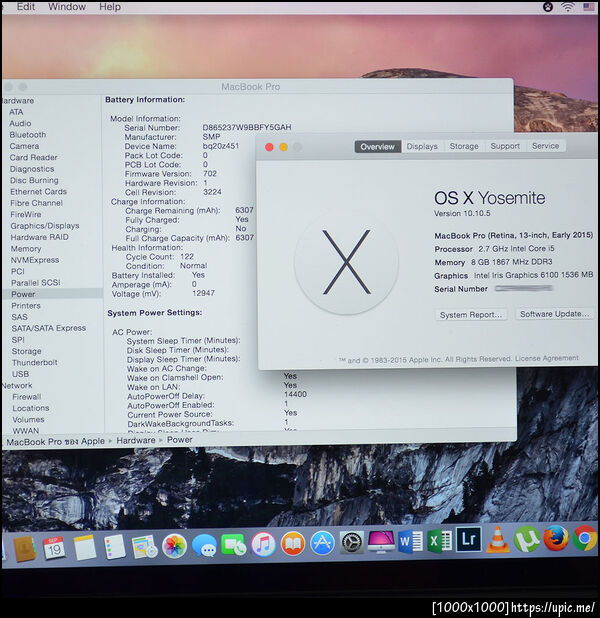Open Google Chrome in the Dock
This screenshot has height=618, width=600.
(x=585, y=538)
